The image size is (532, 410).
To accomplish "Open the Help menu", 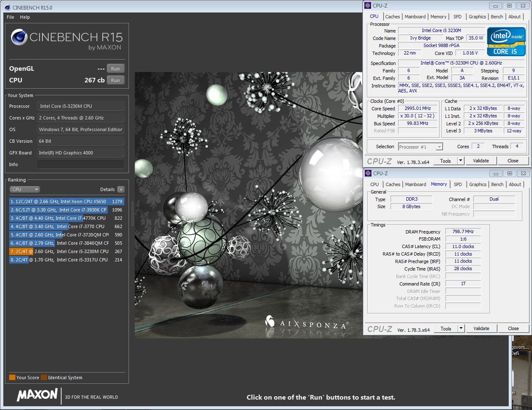I will [25, 17].
